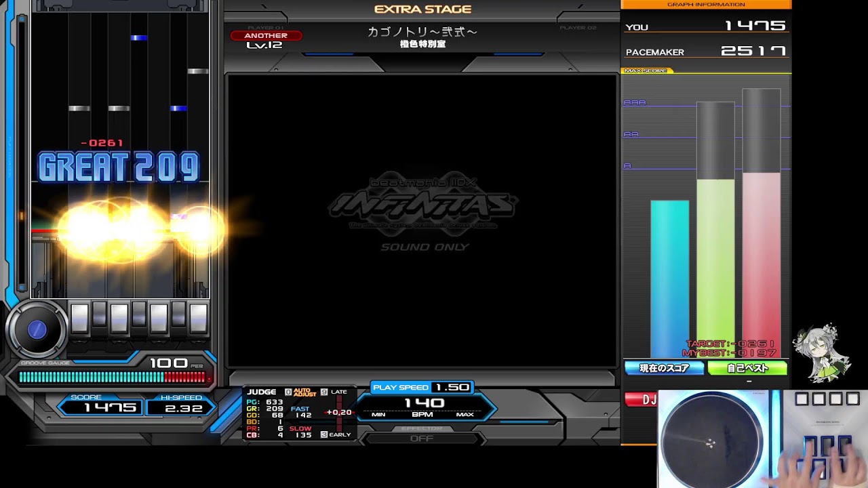Click the -0261 score difference above GREAT
Image resolution: width=868 pixels, height=488 pixels.
102,143
